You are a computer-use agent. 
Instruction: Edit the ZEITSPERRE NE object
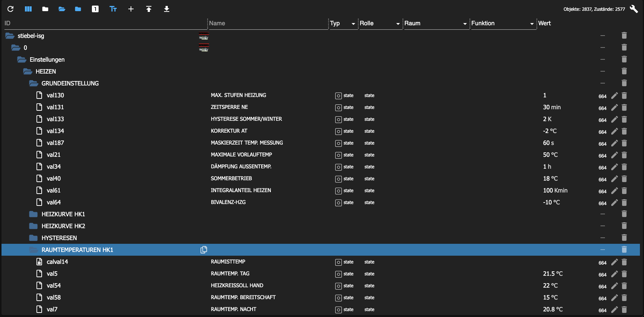[615, 107]
